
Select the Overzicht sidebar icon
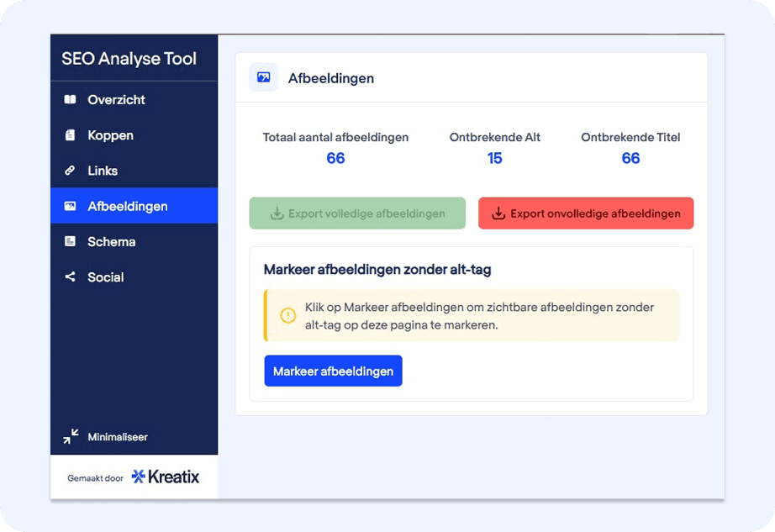71,100
